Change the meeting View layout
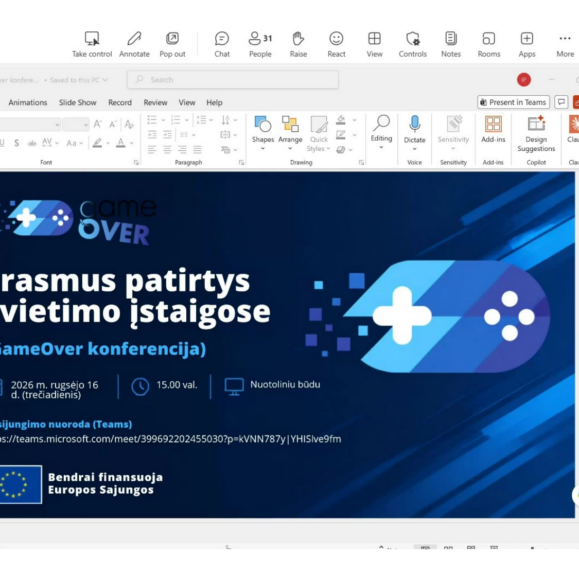This screenshot has width=579, height=579. click(374, 44)
